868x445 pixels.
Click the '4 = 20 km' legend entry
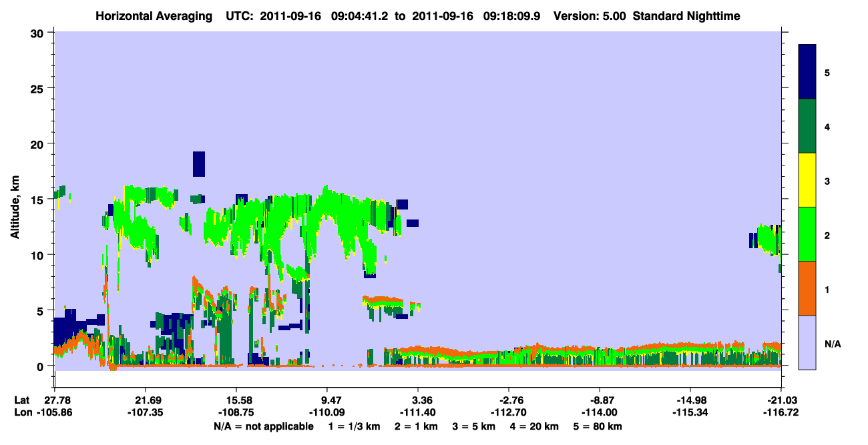(x=534, y=426)
